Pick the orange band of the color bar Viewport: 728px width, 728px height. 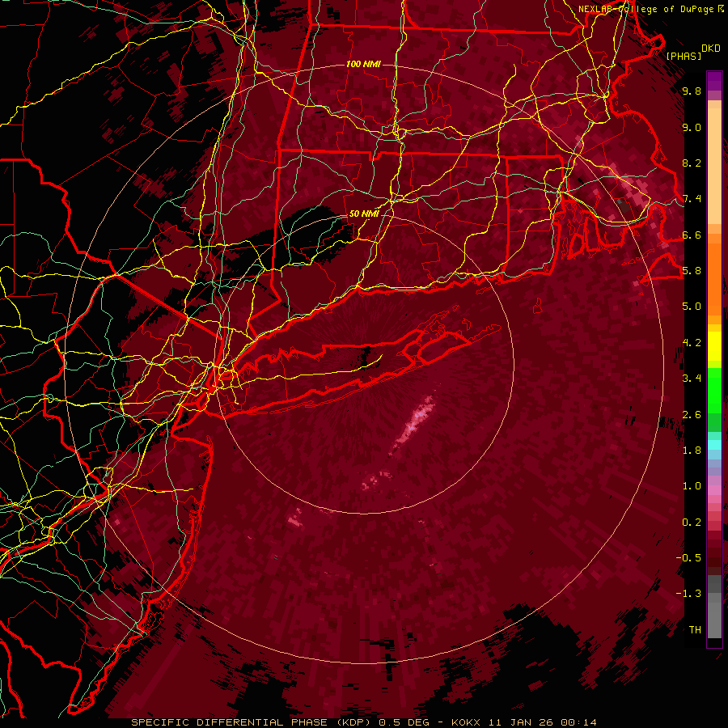tap(714, 280)
